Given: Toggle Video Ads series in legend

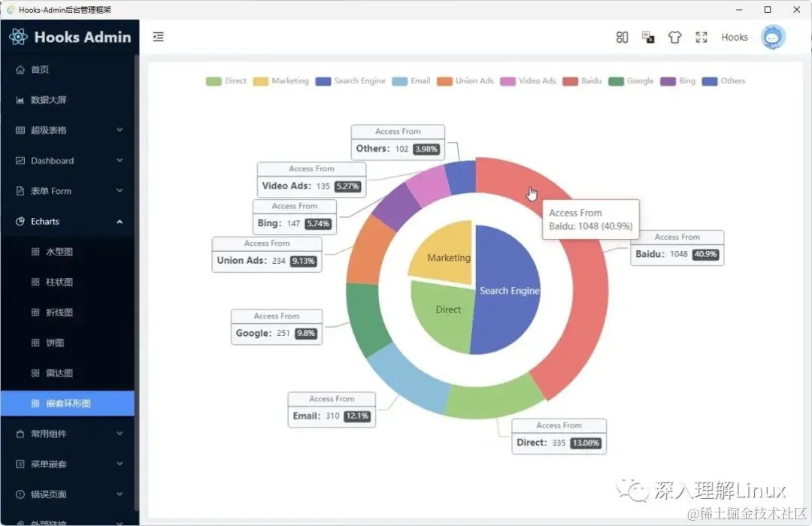Looking at the screenshot, I should pyautogui.click(x=528, y=80).
